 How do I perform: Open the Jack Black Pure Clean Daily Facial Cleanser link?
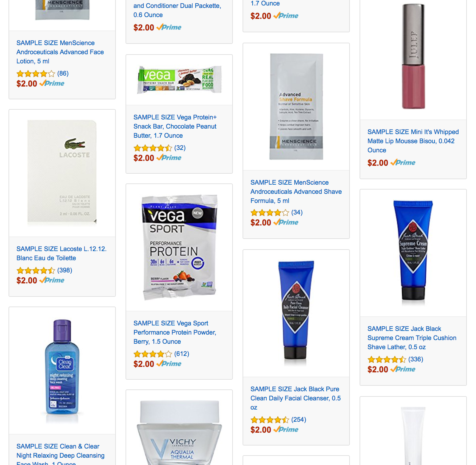pos(296,398)
